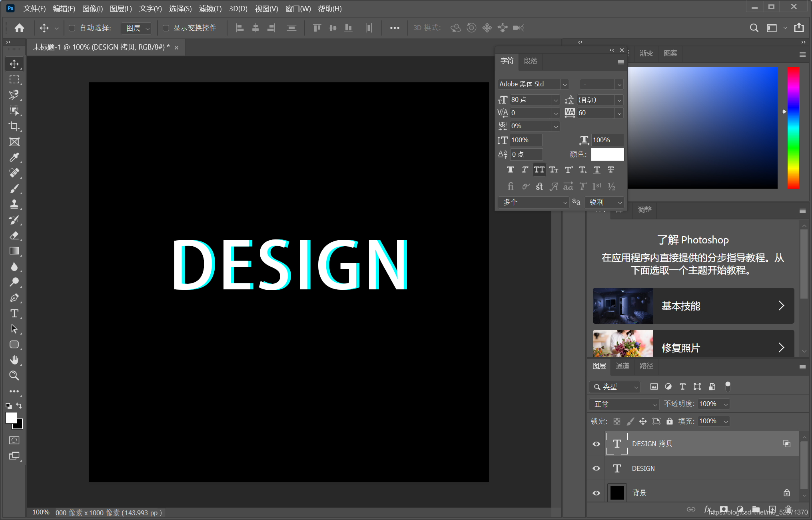The image size is (812, 520).
Task: Align top edges in options bar
Action: click(x=317, y=28)
